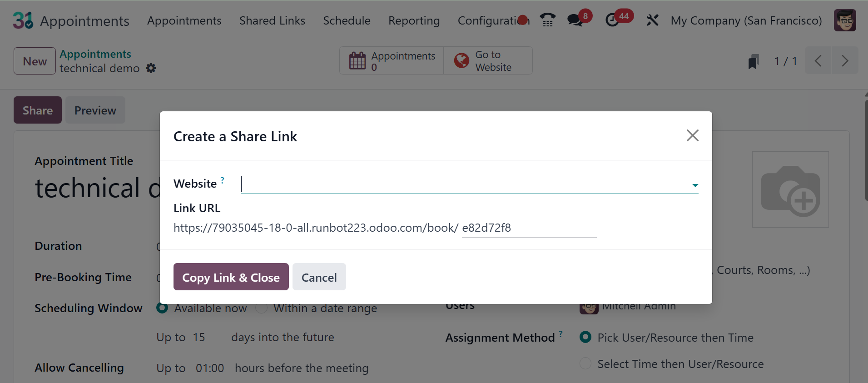Choose Select Time then User/Resource option
This screenshot has width=868, height=383.
click(585, 363)
